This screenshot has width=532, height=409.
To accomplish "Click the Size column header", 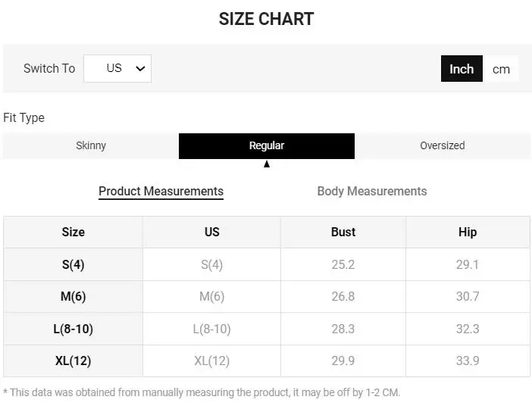I will [74, 232].
